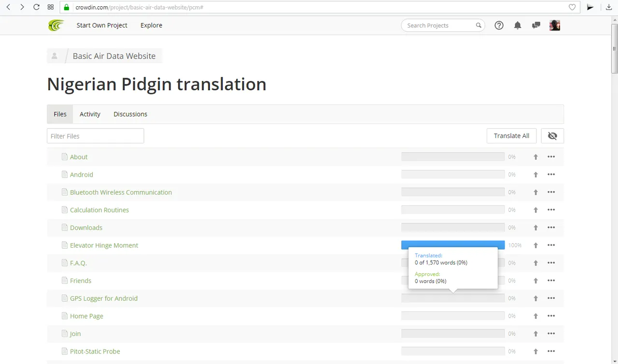Click the Crowdin logo icon
This screenshot has height=364, width=618.
(56, 25)
